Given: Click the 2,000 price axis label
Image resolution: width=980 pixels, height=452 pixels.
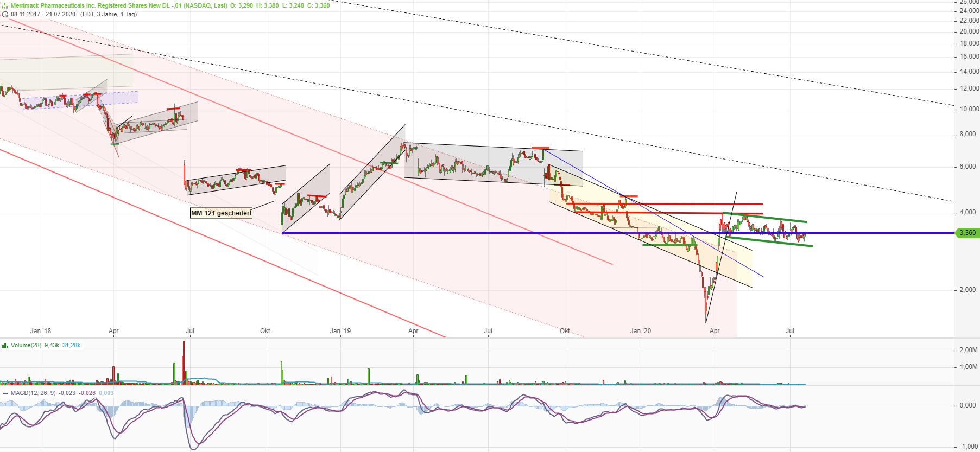Looking at the screenshot, I should (968, 290).
